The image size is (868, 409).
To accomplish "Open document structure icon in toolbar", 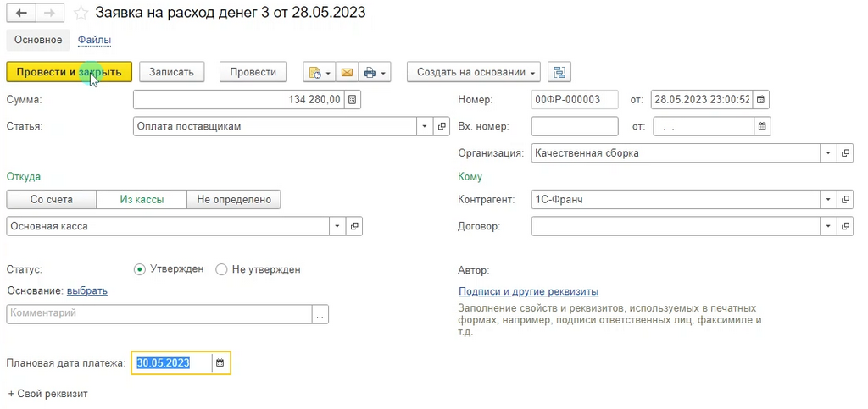I will click(x=559, y=72).
